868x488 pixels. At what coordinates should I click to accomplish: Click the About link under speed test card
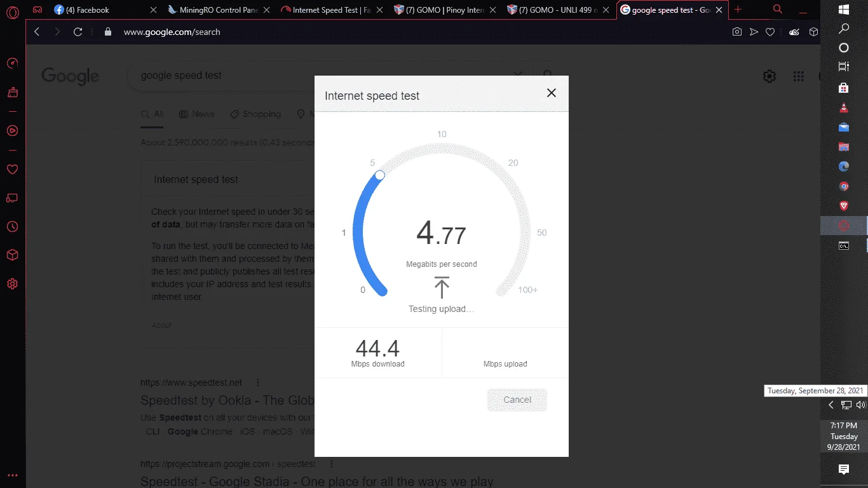tap(161, 325)
